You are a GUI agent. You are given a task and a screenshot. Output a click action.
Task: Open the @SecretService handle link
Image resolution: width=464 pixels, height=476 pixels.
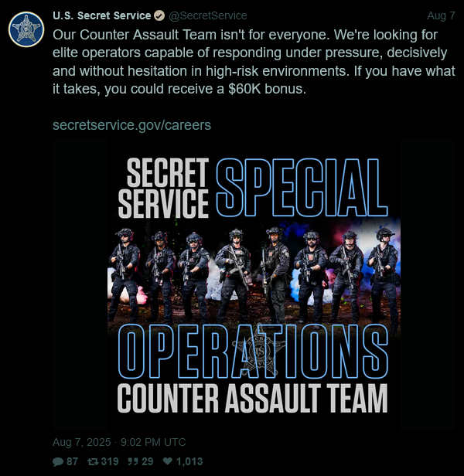point(208,15)
